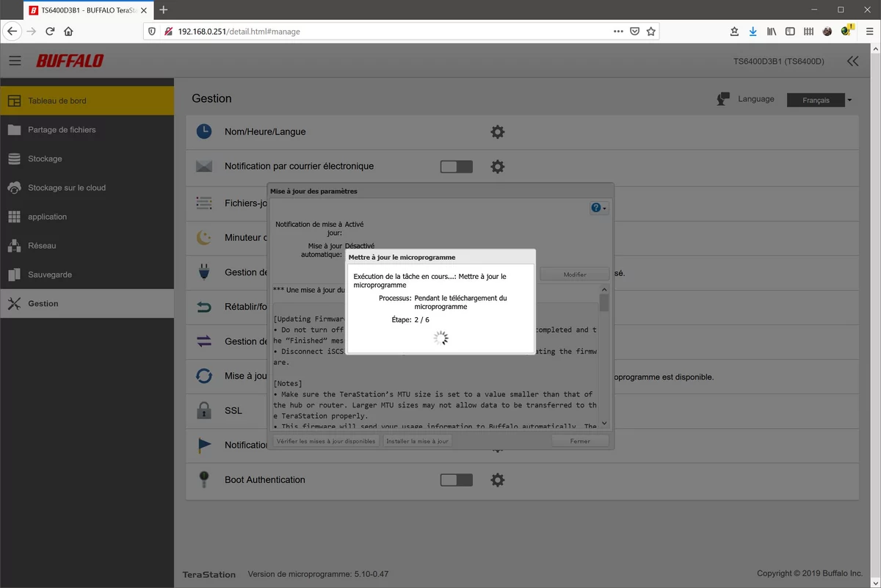881x588 pixels.
Task: Toggle the Boot Authentication switch
Action: pos(457,480)
